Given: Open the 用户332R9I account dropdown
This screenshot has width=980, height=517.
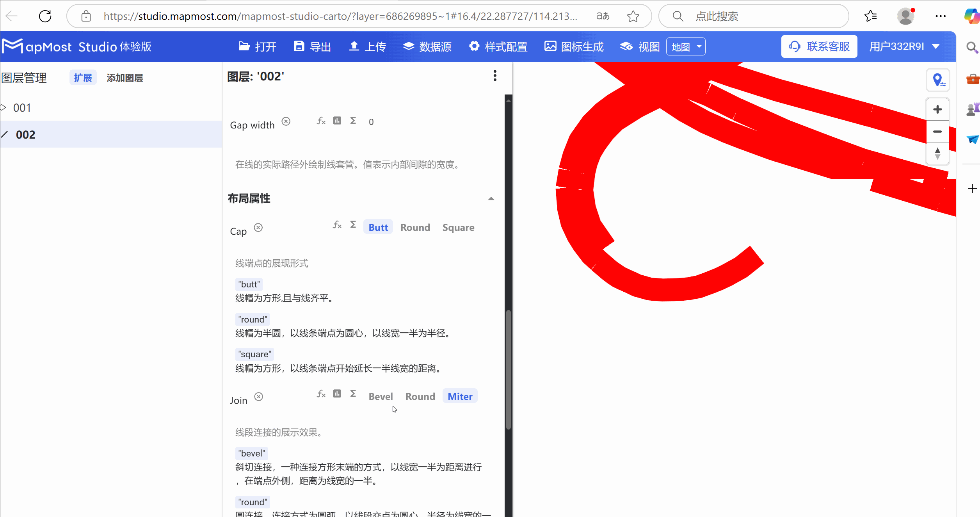Looking at the screenshot, I should point(904,46).
